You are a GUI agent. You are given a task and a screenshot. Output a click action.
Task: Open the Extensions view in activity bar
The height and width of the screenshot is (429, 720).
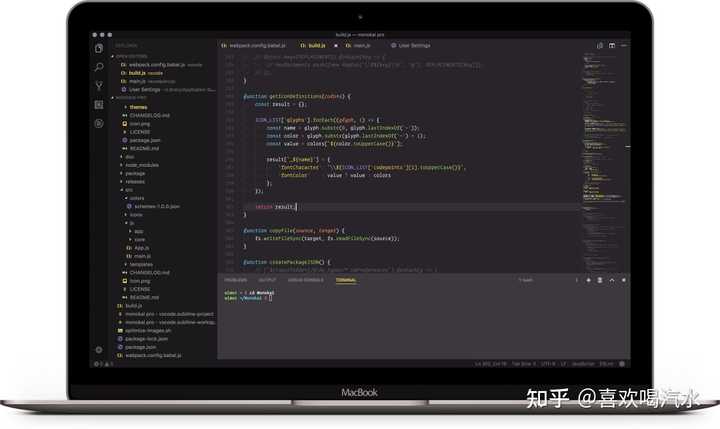point(99,105)
